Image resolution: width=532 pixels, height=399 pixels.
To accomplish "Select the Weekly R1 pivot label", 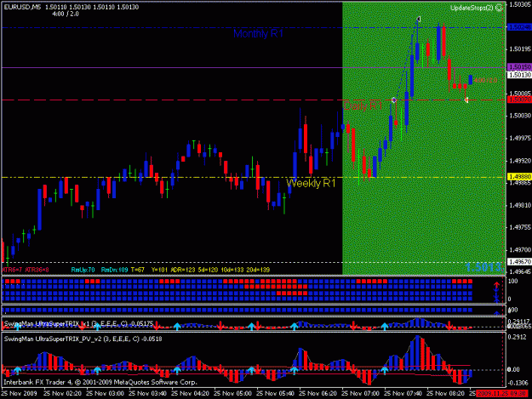I will click(x=311, y=183).
